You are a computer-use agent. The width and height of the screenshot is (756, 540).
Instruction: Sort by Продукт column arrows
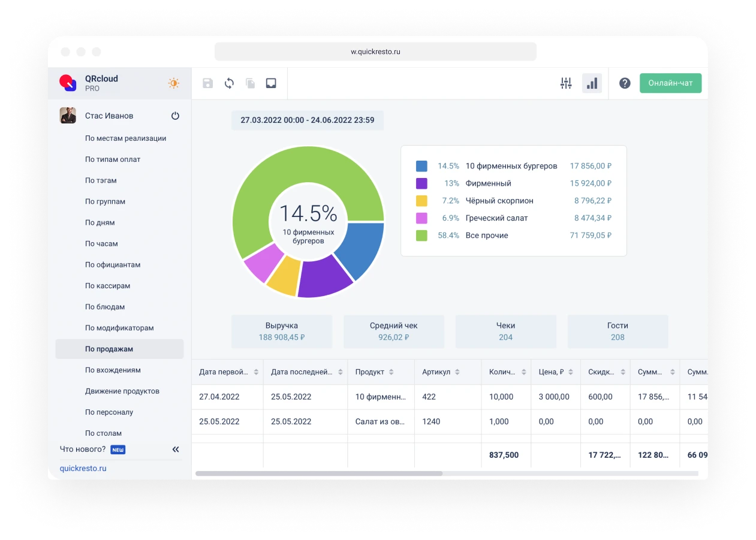point(391,372)
